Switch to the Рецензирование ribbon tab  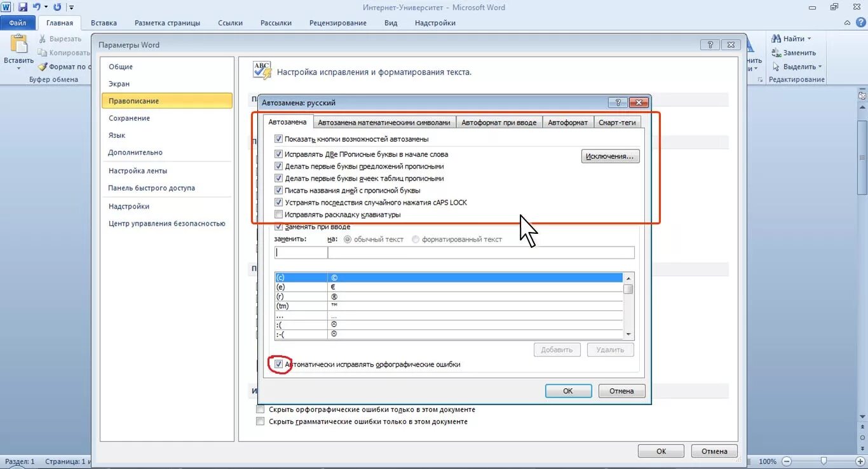pyautogui.click(x=338, y=23)
